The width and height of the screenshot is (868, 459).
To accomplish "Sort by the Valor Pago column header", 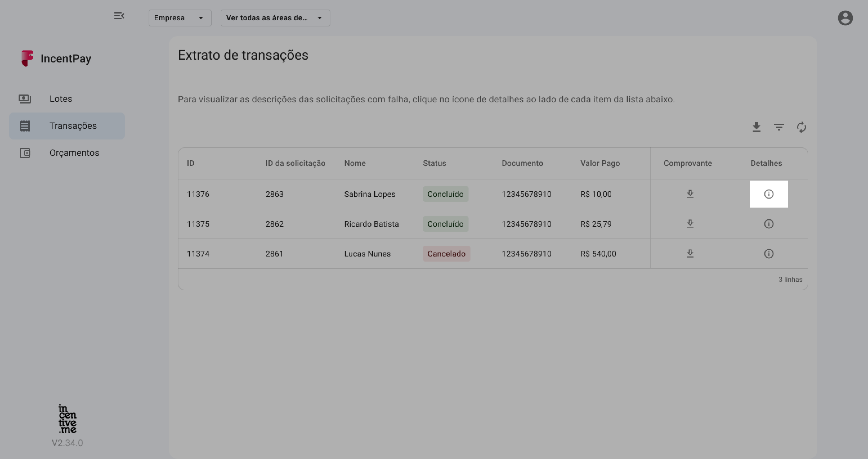I will pos(600,163).
